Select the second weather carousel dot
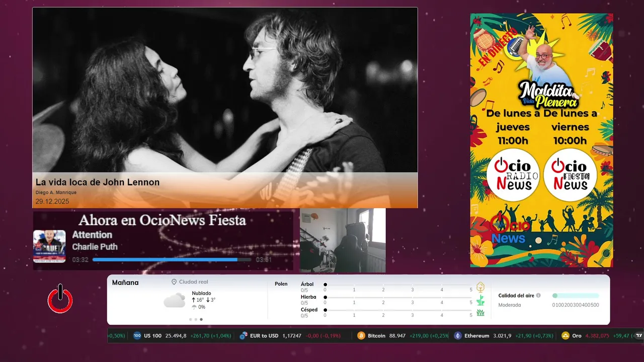Image resolution: width=644 pixels, height=362 pixels. (196, 319)
